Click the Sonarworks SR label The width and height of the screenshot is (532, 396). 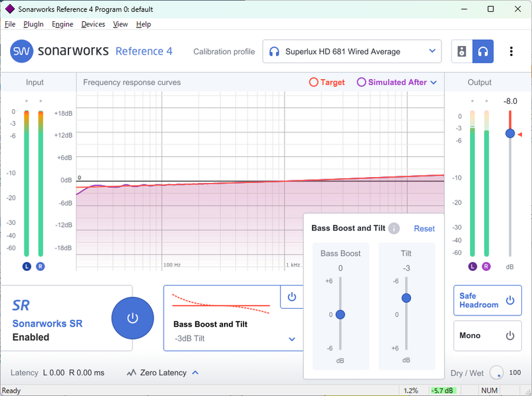[47, 323]
